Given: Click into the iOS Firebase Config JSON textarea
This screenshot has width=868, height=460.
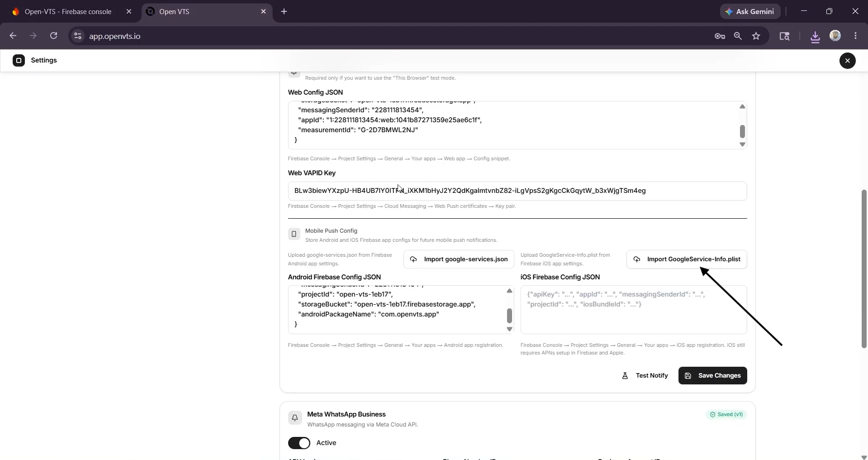Looking at the screenshot, I should pyautogui.click(x=633, y=310).
